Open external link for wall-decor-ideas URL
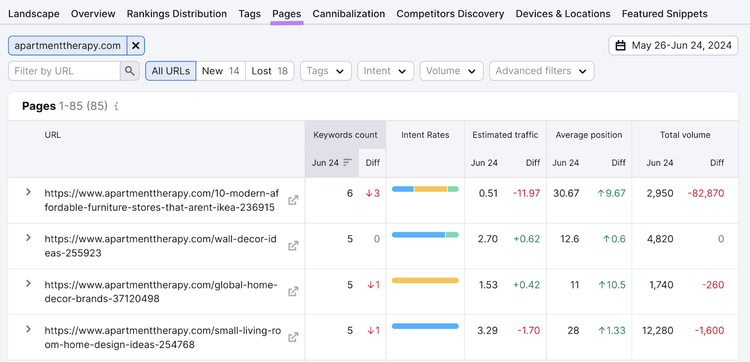The image size is (750, 362). pyautogui.click(x=293, y=246)
